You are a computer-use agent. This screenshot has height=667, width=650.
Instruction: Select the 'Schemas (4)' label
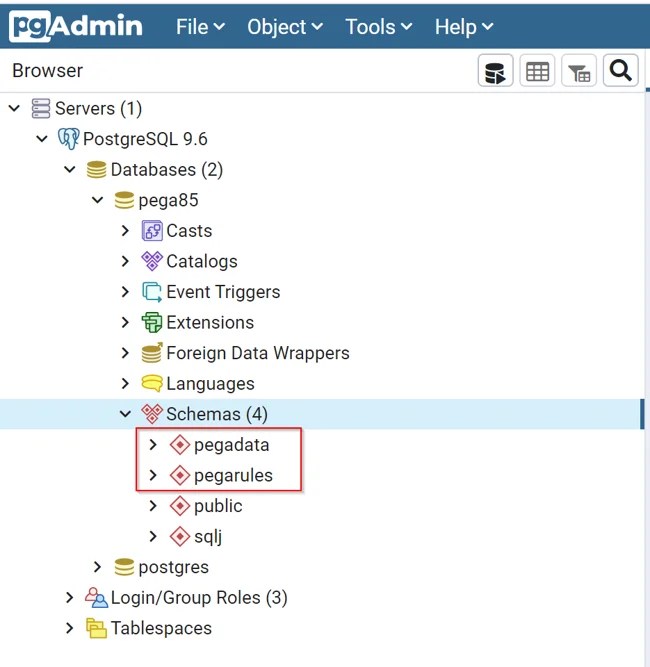217,414
